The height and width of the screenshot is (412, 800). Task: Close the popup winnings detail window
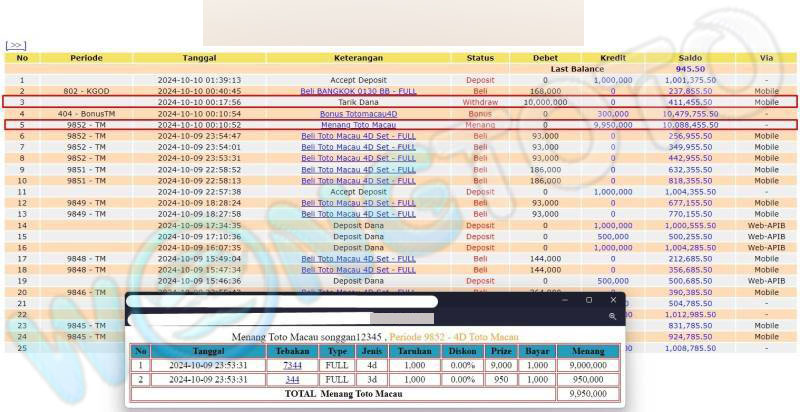(613, 300)
